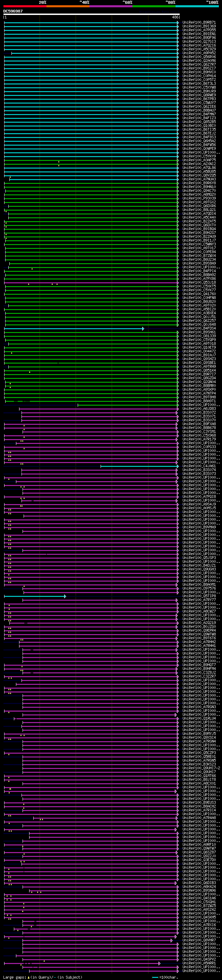Open hit UniRef100_B4FDS4
The image size is (222, 980).
[x=199, y=328]
